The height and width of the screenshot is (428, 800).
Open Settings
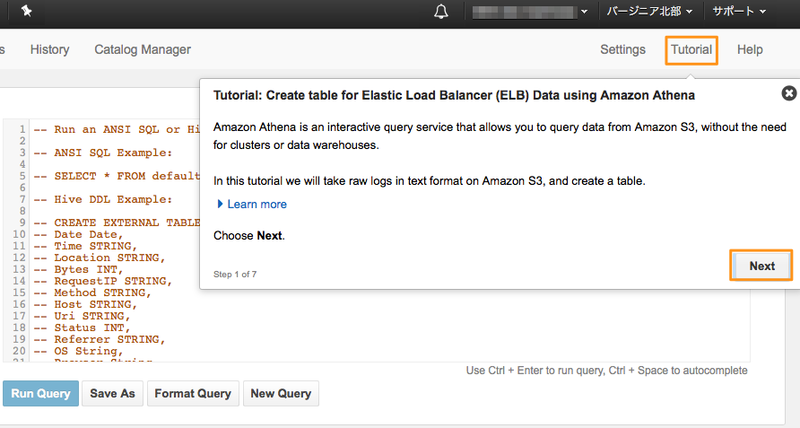(x=622, y=49)
